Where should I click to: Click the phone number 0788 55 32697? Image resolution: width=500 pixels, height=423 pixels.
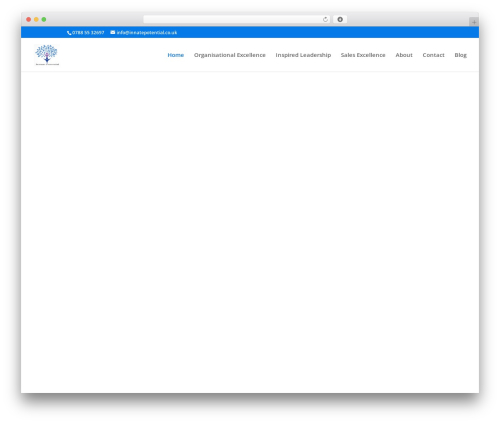click(88, 33)
